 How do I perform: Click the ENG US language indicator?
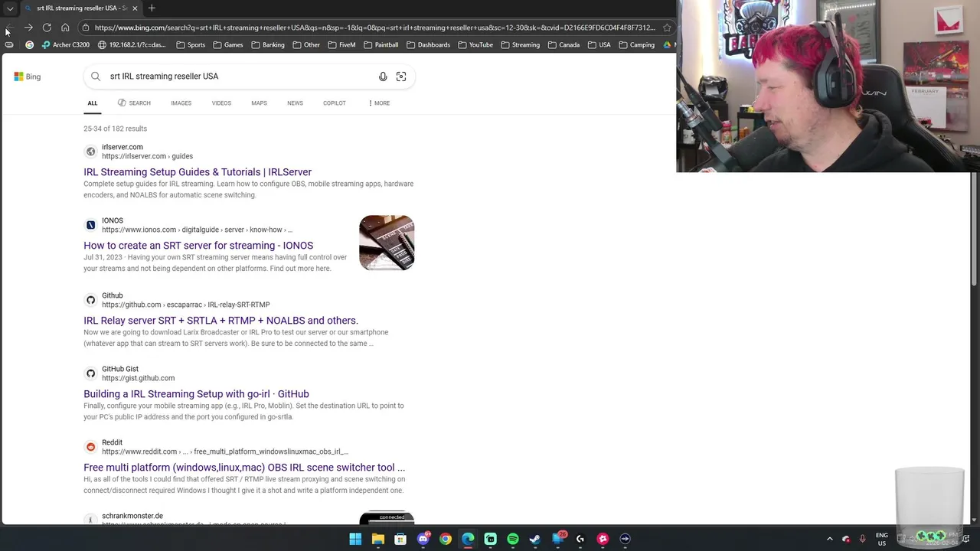(882, 539)
